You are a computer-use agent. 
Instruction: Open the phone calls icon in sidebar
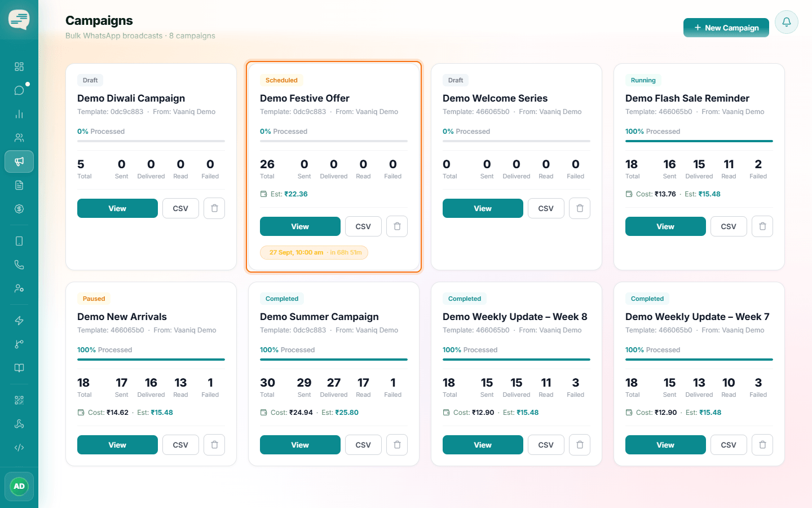19,265
